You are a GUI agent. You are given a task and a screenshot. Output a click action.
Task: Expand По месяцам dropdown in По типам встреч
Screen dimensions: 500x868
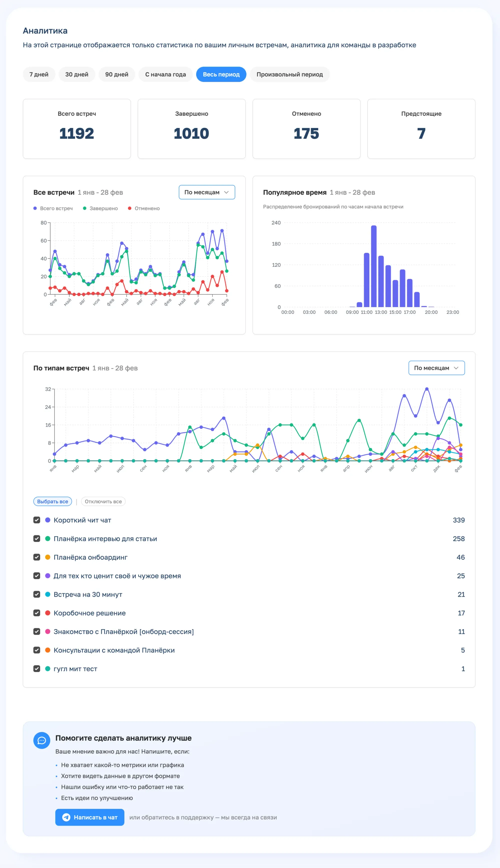coord(436,368)
